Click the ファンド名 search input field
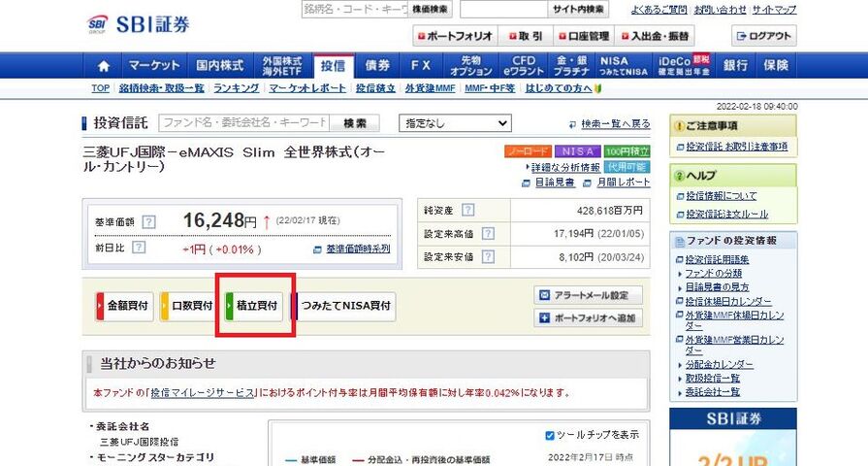868x466 pixels. [244, 123]
